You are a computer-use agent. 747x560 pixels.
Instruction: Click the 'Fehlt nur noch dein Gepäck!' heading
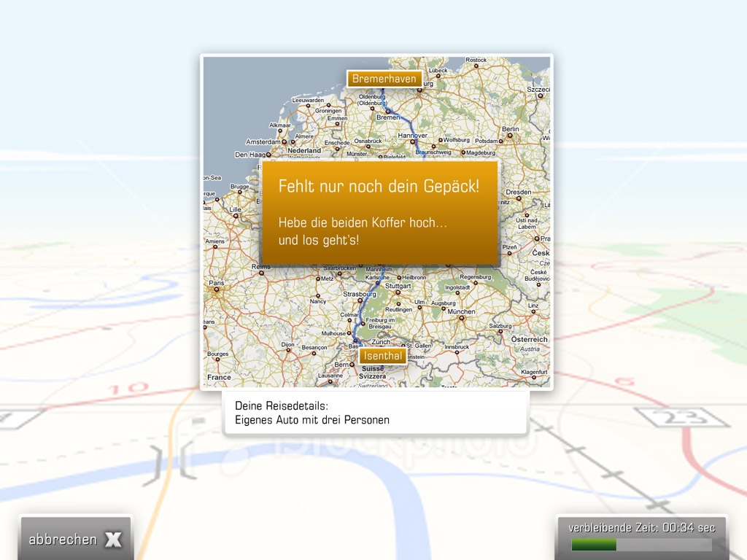click(379, 186)
